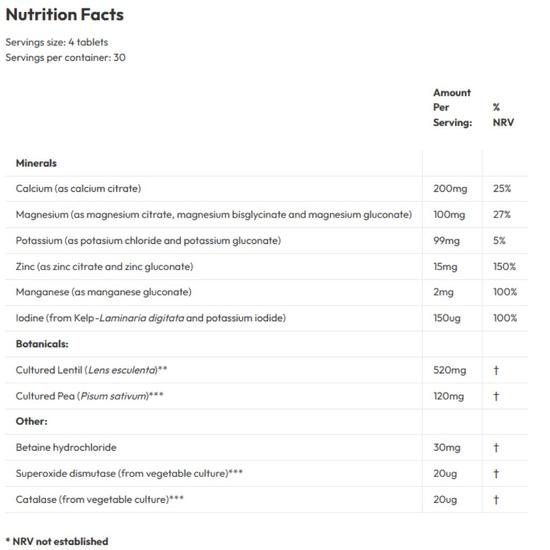The width and height of the screenshot is (550, 550).
Task: Click the Nutrition Facts heading
Action: coord(65,15)
